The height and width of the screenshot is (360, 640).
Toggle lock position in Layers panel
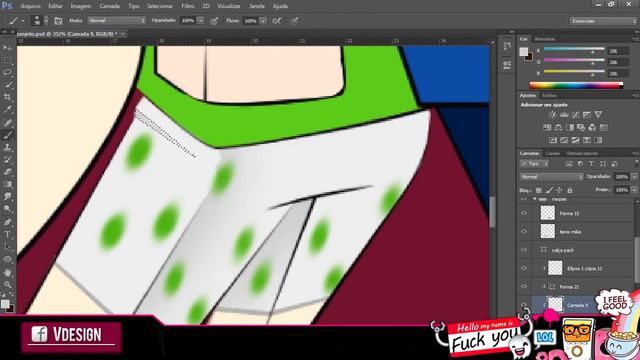point(560,190)
